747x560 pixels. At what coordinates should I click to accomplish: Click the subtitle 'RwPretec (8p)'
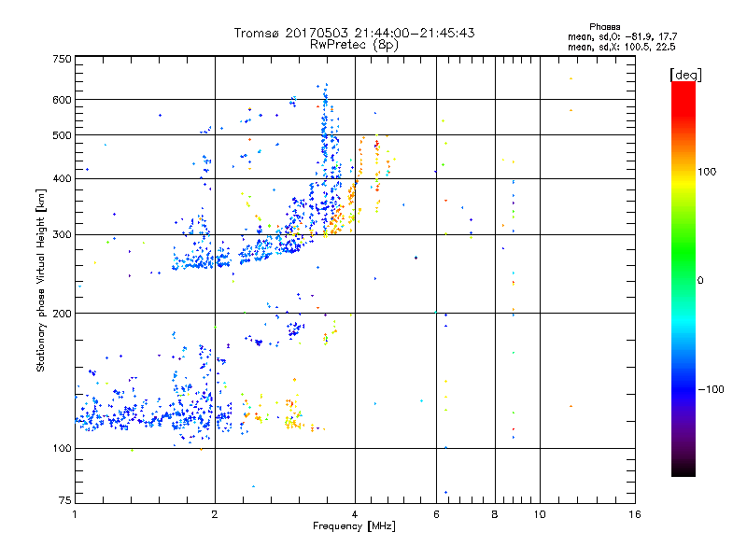click(354, 45)
